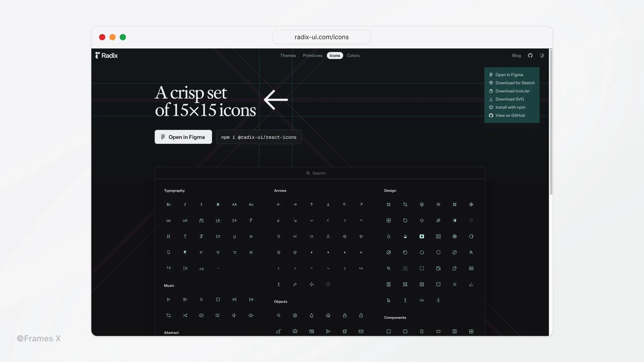Expand the Components section header

[x=395, y=317]
